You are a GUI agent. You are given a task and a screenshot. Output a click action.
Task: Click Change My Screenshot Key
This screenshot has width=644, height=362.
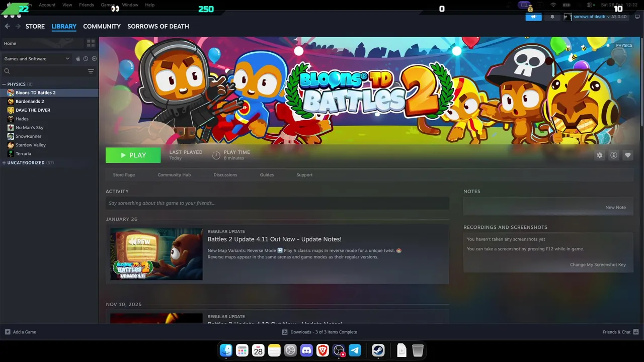(598, 264)
